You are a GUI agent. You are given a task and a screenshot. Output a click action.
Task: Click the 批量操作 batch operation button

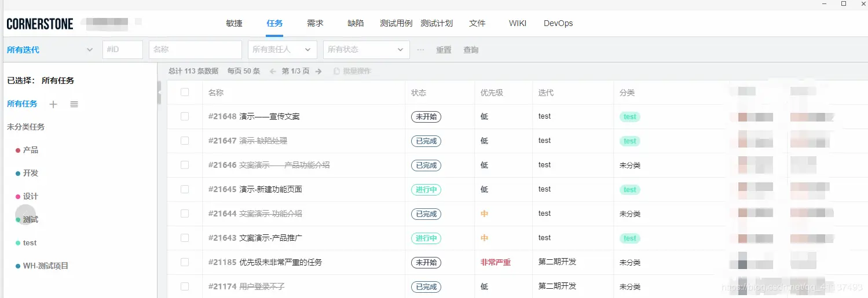coord(352,71)
